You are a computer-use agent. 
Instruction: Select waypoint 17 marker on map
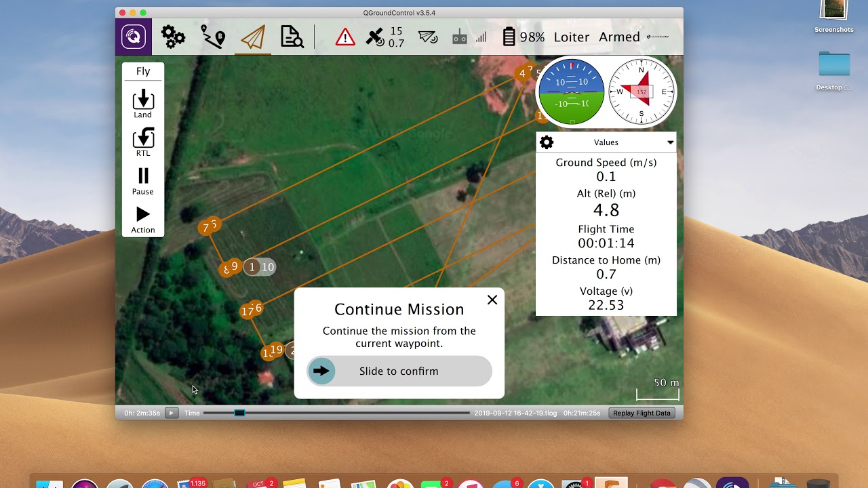(x=247, y=312)
